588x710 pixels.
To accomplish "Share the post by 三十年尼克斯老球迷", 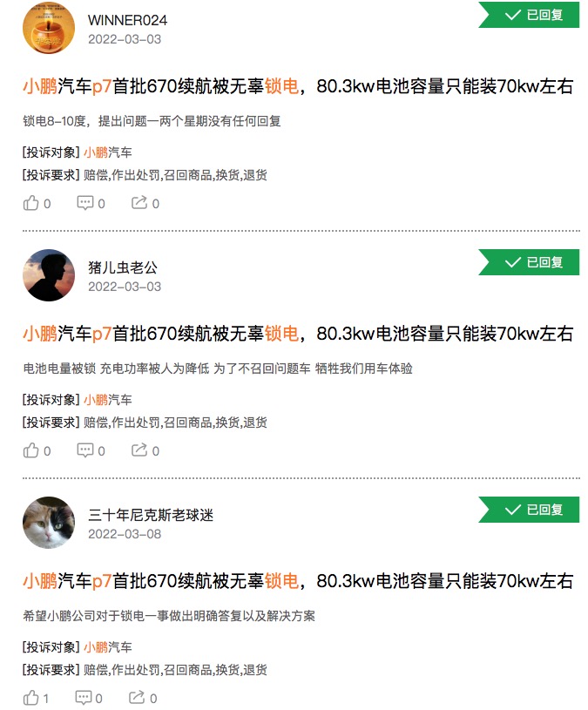I will coord(137,697).
